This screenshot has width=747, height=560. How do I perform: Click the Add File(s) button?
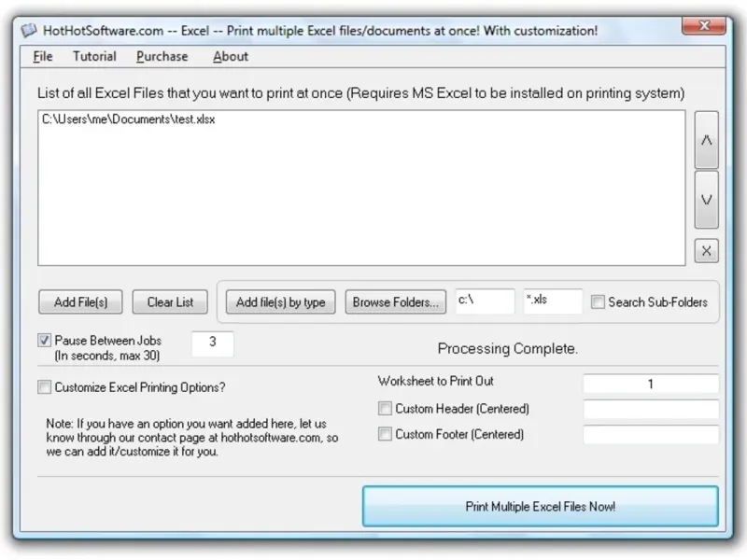point(80,301)
